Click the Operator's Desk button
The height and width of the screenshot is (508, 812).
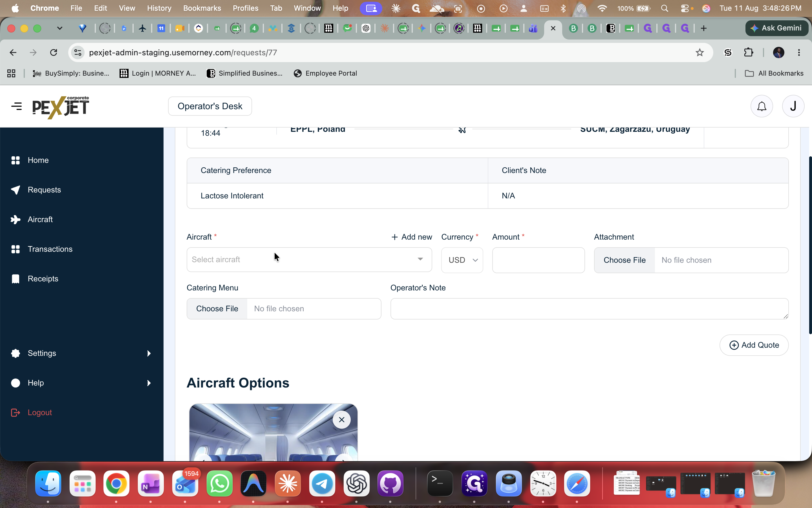210,106
